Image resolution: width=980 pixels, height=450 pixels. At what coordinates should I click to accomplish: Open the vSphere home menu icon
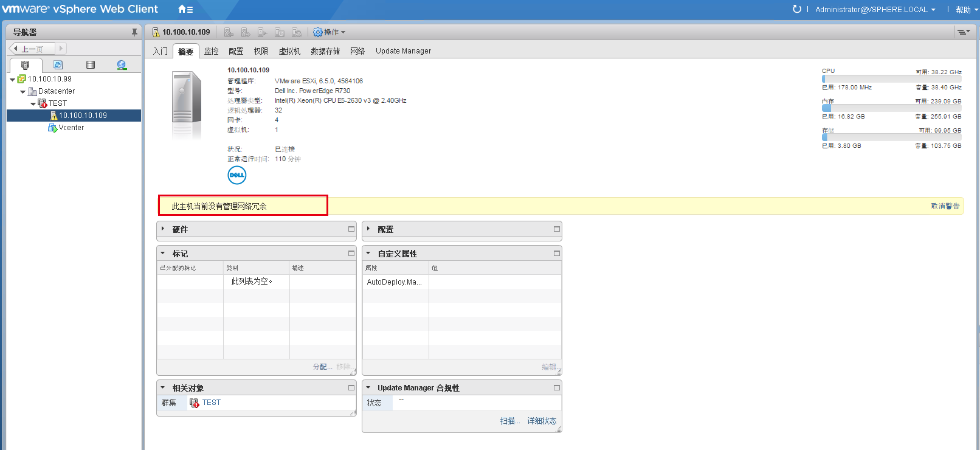pyautogui.click(x=185, y=9)
